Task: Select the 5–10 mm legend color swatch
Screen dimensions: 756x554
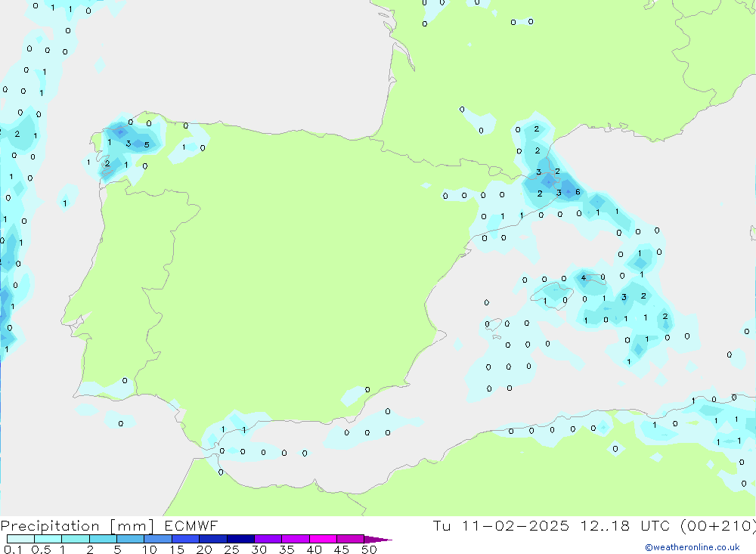Action: (130, 539)
